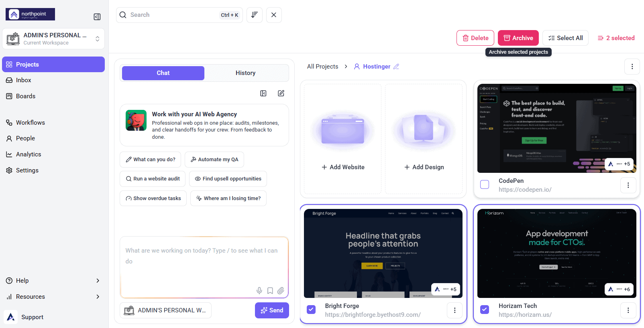Click the https://horizam.us/ URL
The height and width of the screenshot is (328, 644).
point(525,315)
